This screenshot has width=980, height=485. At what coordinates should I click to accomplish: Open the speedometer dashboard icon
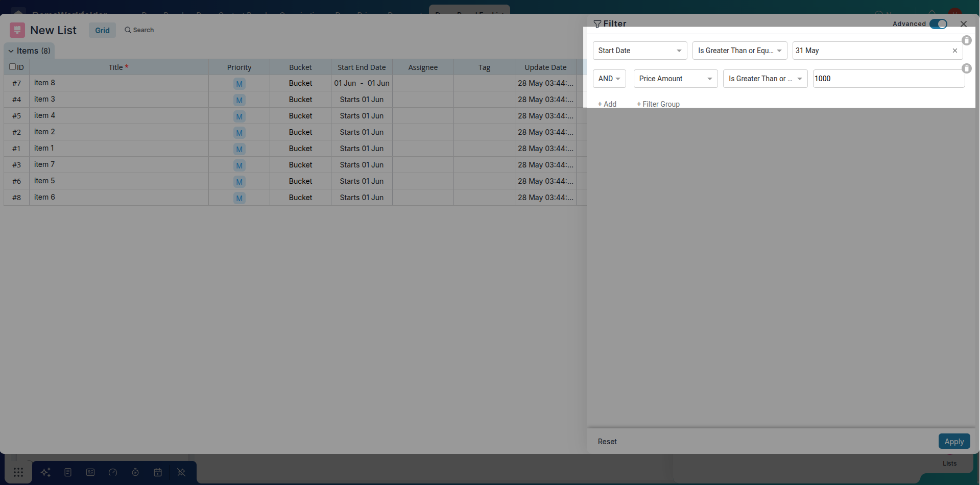[x=113, y=472]
